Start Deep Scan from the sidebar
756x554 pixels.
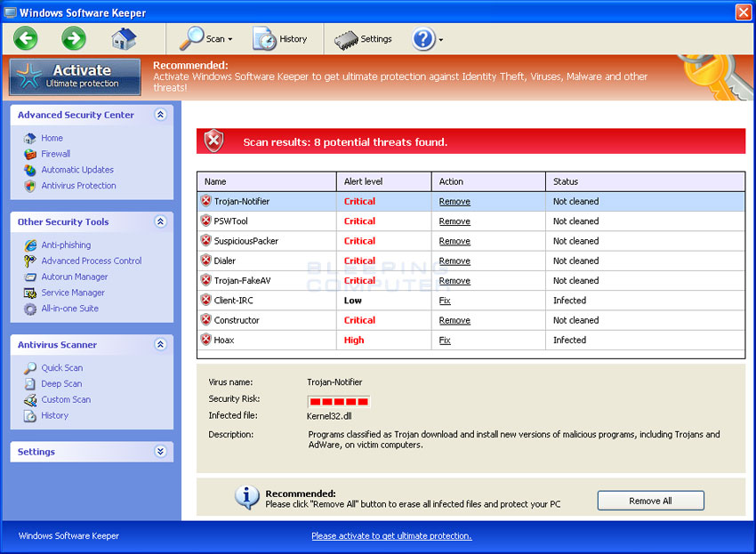click(61, 384)
